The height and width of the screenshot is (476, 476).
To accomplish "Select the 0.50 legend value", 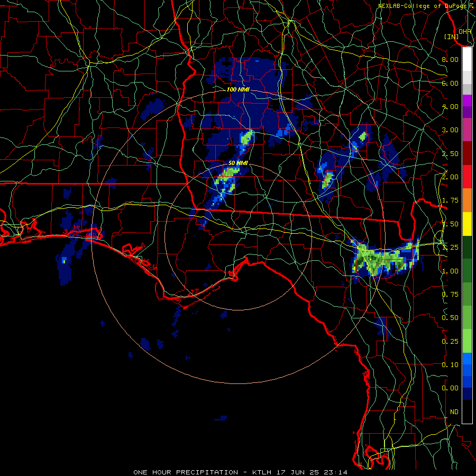I will click(x=450, y=318).
